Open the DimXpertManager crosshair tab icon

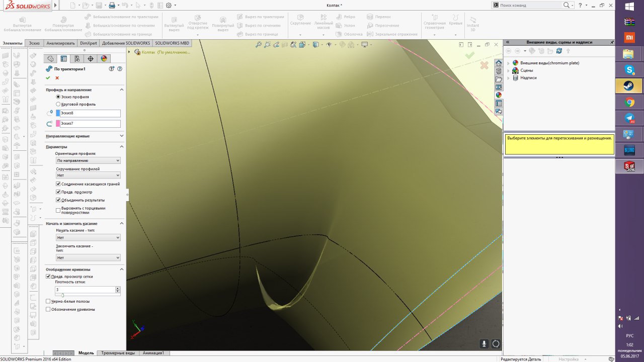click(x=91, y=59)
